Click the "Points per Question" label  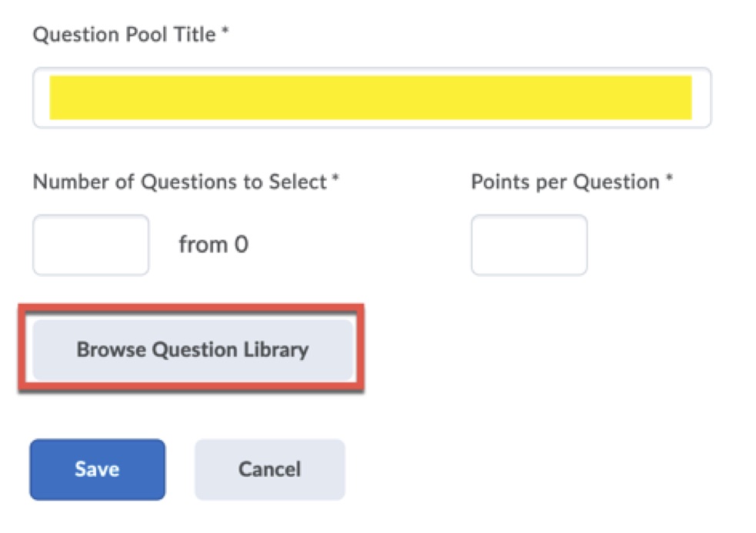point(565,182)
